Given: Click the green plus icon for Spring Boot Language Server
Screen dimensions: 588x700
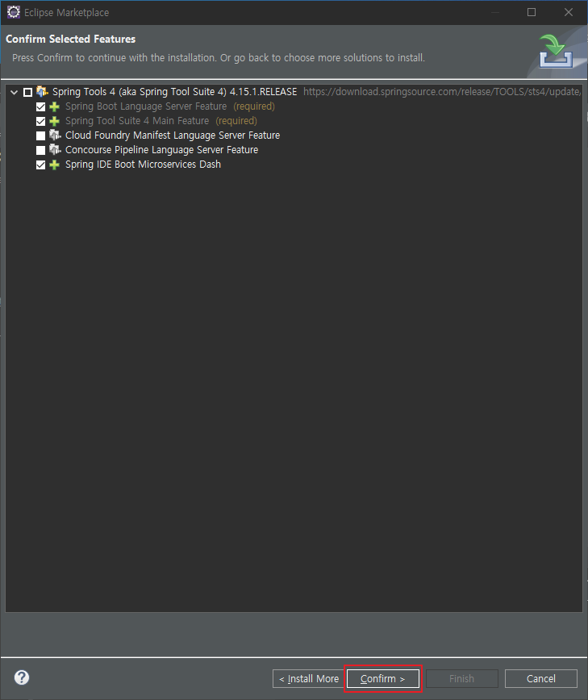Looking at the screenshot, I should tap(55, 106).
